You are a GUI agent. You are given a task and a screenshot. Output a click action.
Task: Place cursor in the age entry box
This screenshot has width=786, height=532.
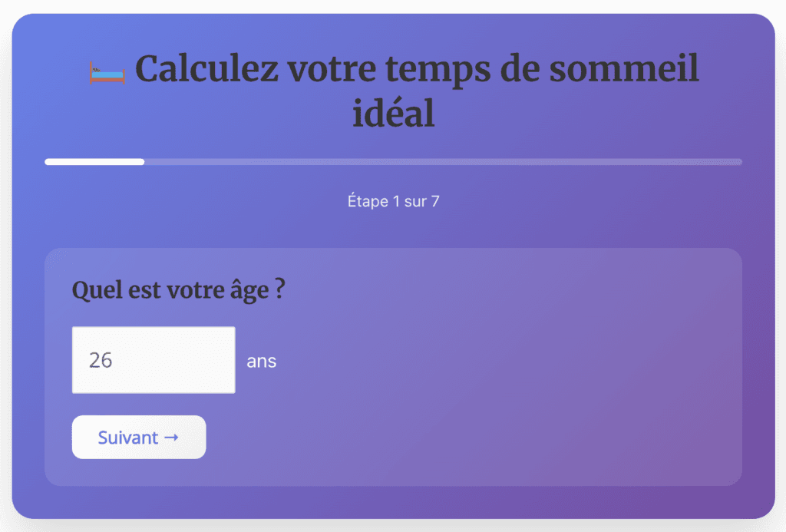pyautogui.click(x=153, y=359)
